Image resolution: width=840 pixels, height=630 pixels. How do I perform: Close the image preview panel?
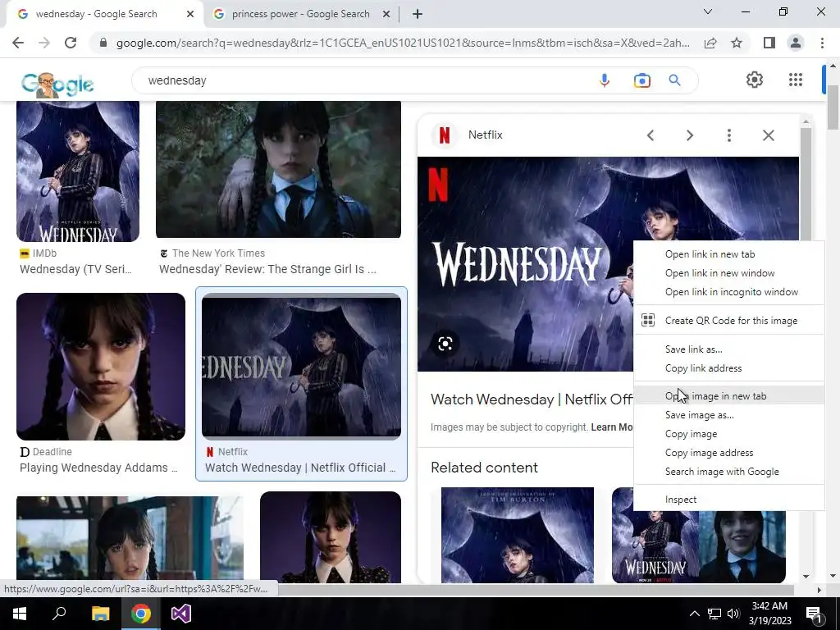pyautogui.click(x=768, y=135)
